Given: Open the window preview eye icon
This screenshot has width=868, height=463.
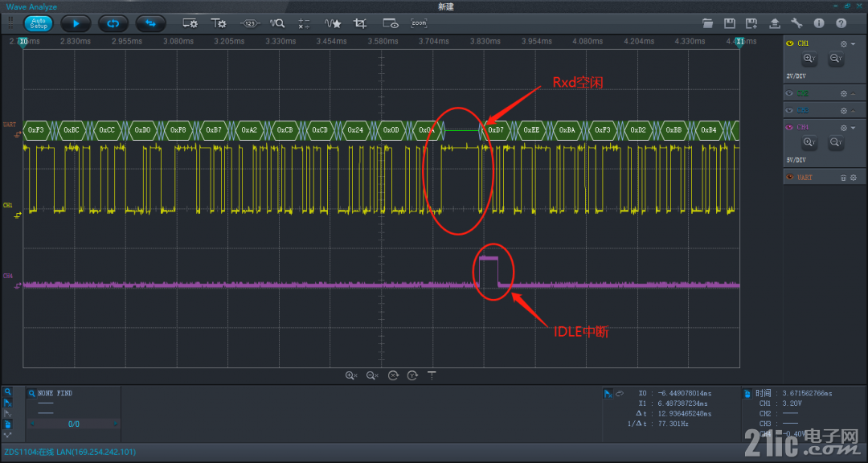Looking at the screenshot, I should point(391,23).
